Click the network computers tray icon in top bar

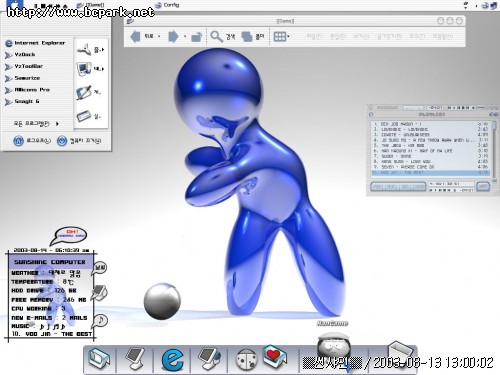tap(493, 5)
